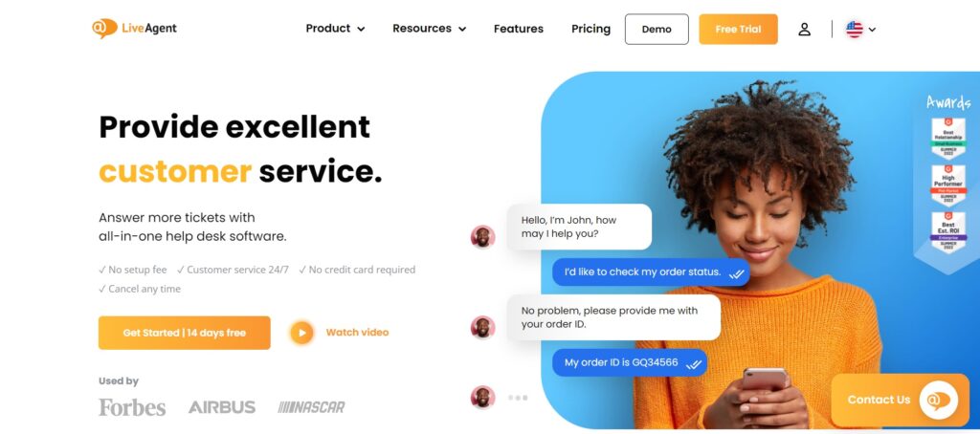Click the NASCAR logo
The height and width of the screenshot is (434, 980).
click(x=311, y=408)
